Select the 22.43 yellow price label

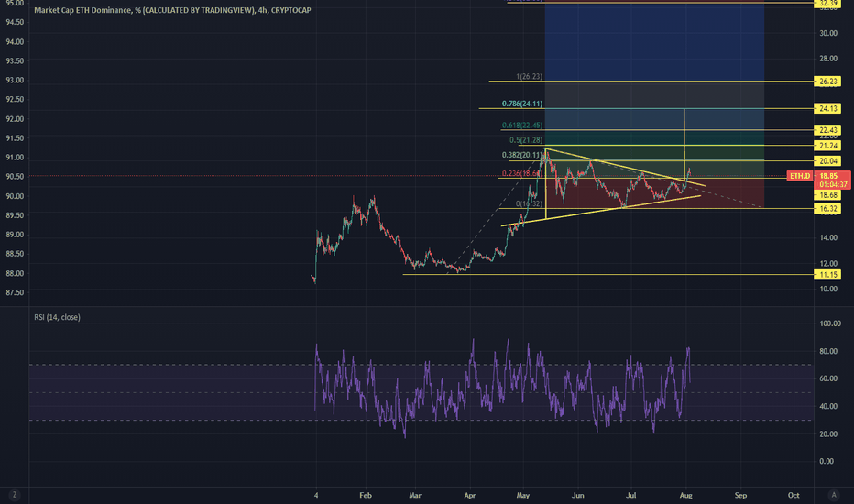pos(827,130)
